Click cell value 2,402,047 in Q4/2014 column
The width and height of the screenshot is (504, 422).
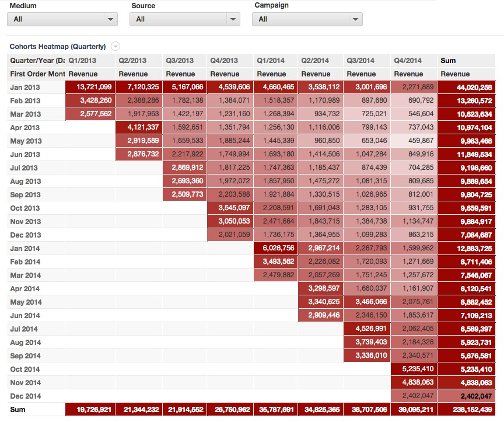414,396
